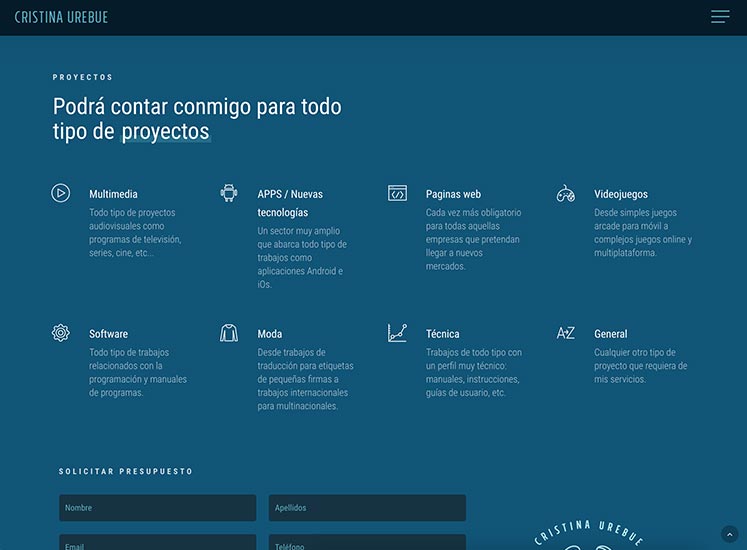Click the Técnica heading
This screenshot has height=550, width=747.
pos(443,334)
